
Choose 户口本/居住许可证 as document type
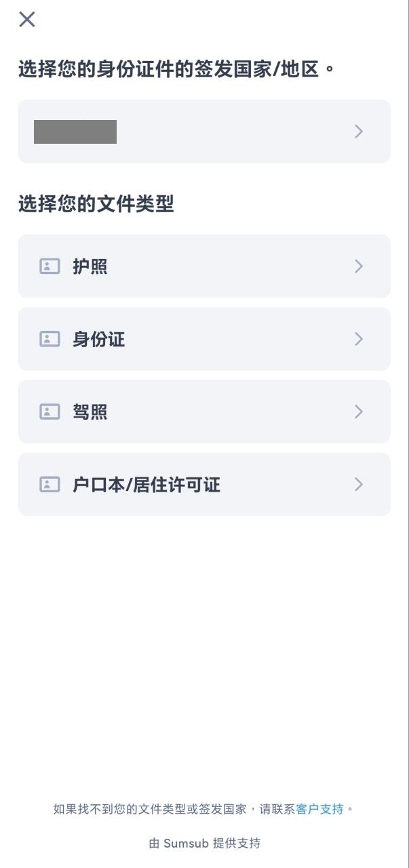[x=204, y=484]
